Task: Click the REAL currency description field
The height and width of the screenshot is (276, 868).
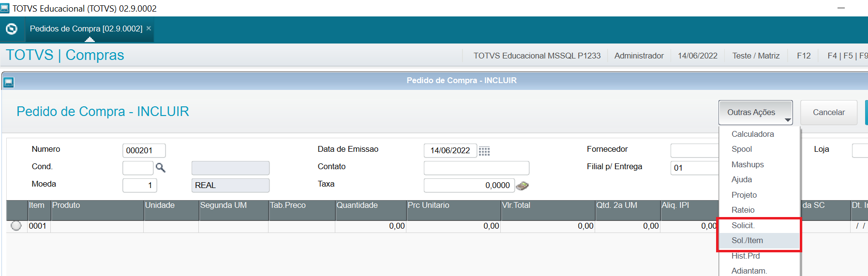Action: point(231,185)
